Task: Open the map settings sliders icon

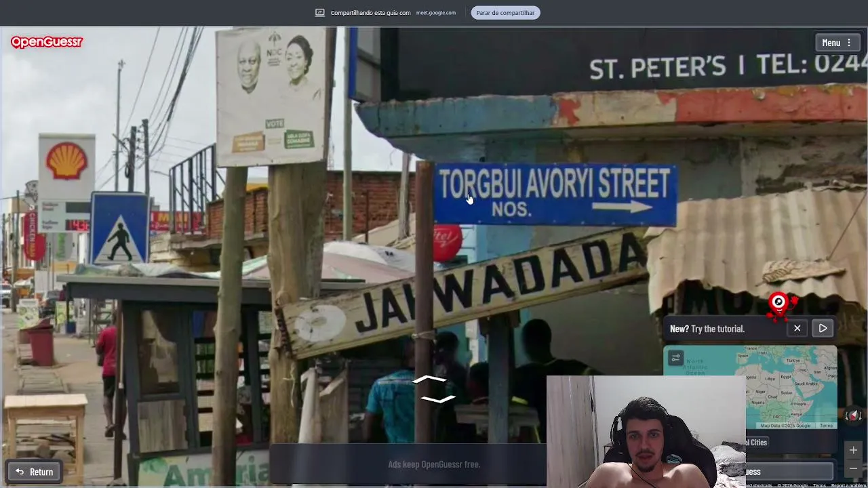Action: pyautogui.click(x=675, y=358)
